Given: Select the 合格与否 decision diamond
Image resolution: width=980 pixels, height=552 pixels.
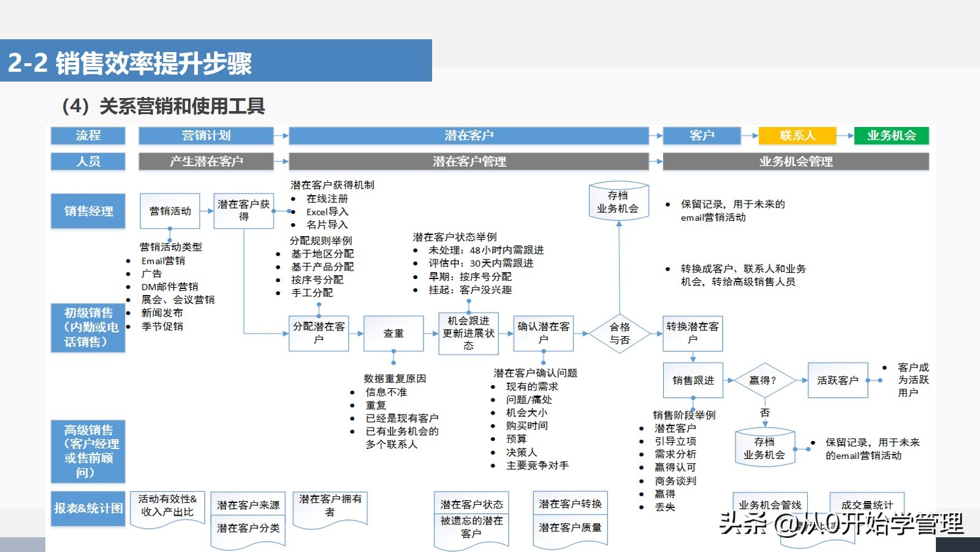Looking at the screenshot, I should [620, 334].
